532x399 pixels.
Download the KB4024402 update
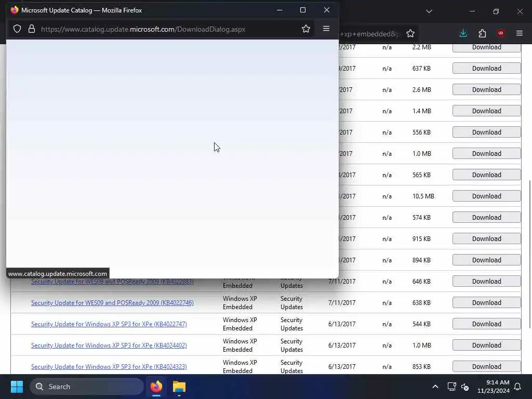click(x=486, y=345)
